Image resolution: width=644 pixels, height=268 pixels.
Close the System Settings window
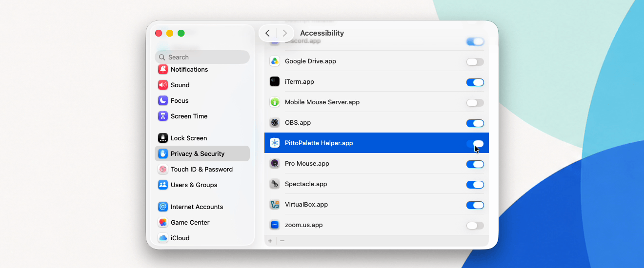coord(159,33)
